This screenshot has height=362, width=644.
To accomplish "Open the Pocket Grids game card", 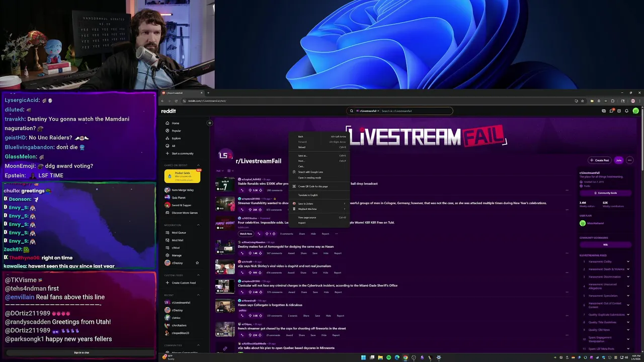I will coord(182,175).
